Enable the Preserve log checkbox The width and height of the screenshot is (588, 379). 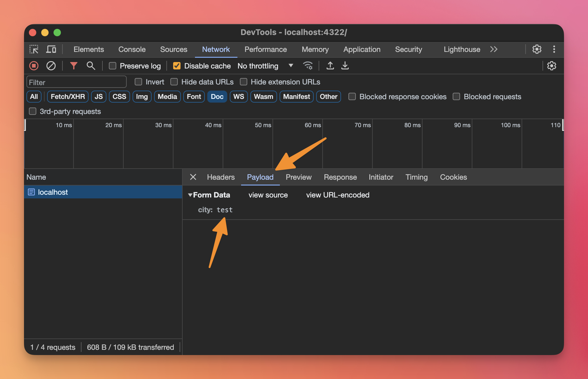point(113,66)
